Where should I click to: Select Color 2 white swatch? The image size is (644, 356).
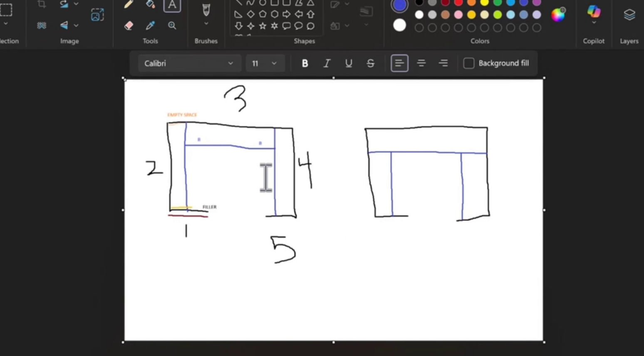[x=399, y=25]
